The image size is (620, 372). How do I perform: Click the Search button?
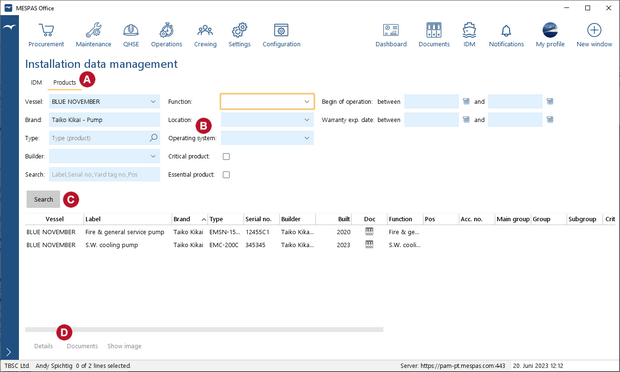click(x=43, y=199)
